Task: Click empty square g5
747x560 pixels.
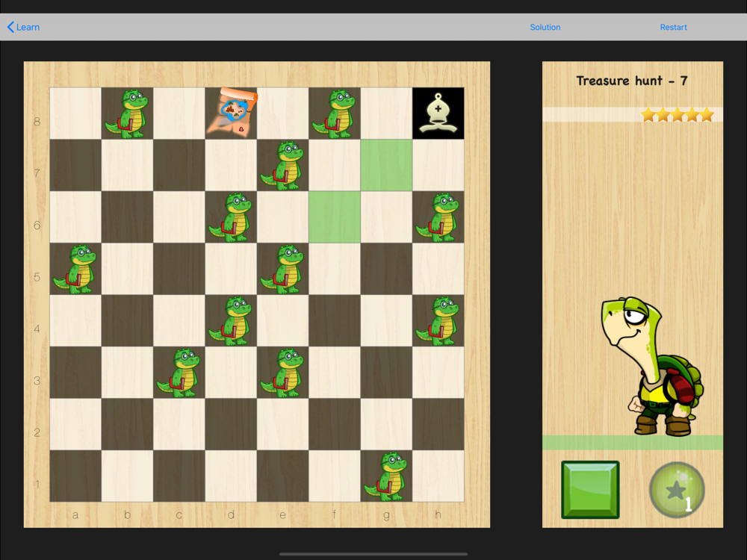Action: coord(386,269)
